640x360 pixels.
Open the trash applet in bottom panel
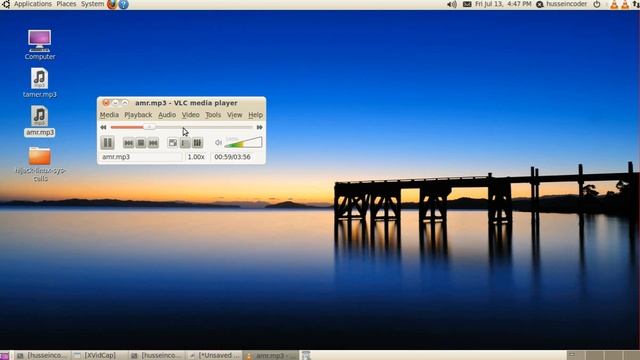(306, 356)
